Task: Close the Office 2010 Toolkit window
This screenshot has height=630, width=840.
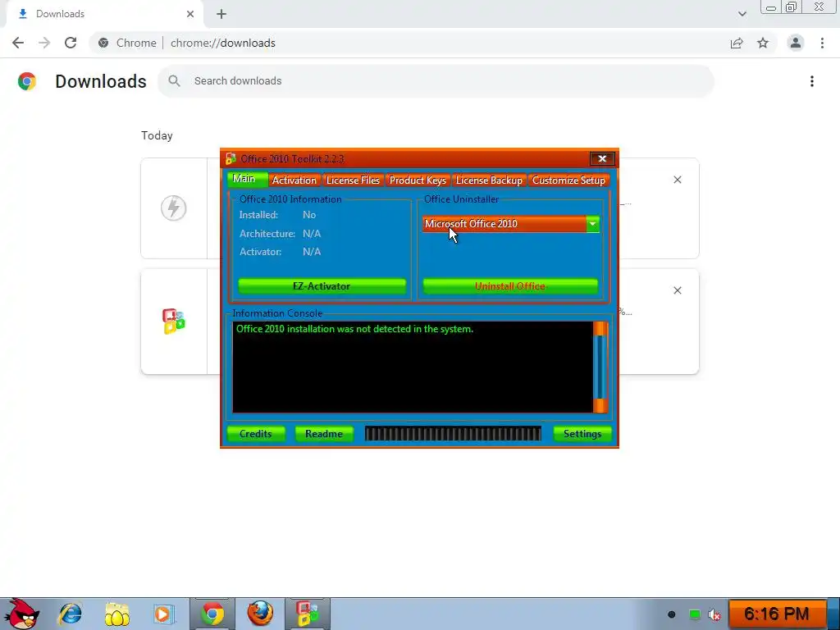Action: [x=602, y=158]
